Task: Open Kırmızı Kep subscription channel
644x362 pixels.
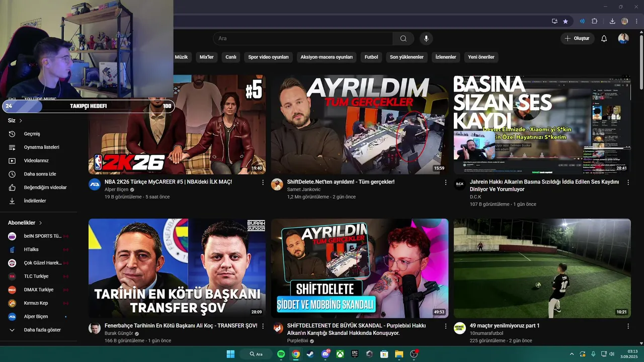Action: coord(39,303)
